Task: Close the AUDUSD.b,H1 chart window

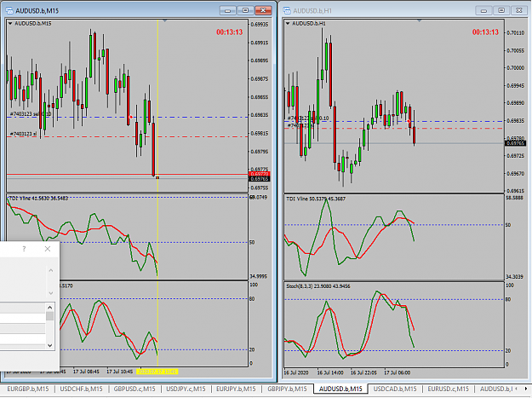Action: [x=519, y=10]
